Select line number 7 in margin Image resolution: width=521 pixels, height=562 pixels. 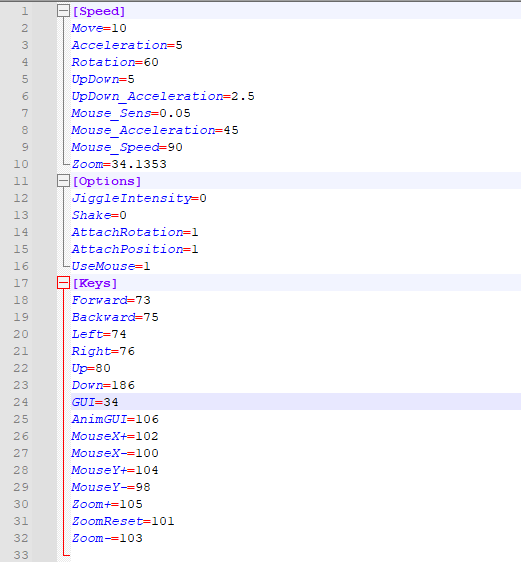point(24,113)
